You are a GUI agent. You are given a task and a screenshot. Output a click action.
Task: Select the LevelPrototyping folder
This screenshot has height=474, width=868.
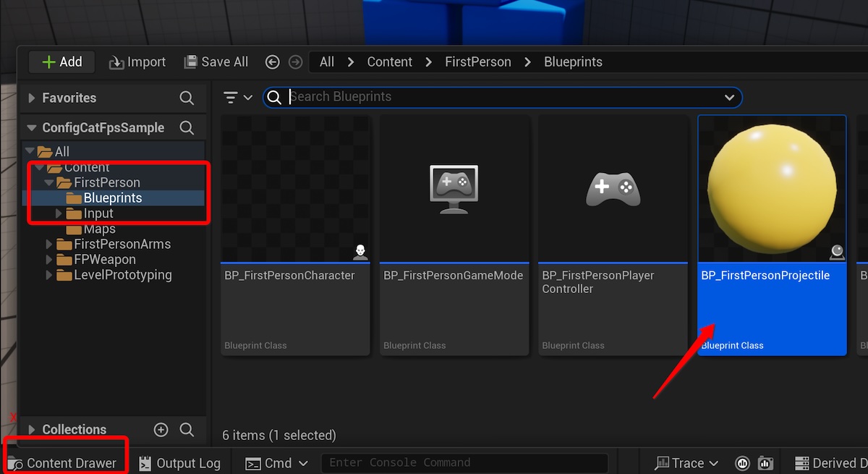pos(122,275)
